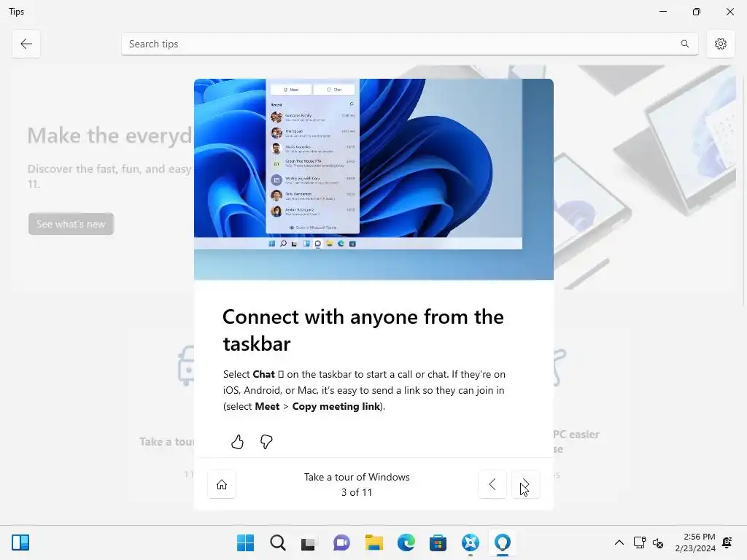Viewport: 747px width, 560px height.
Task: Open the Windows Start menu
Action: click(x=245, y=542)
